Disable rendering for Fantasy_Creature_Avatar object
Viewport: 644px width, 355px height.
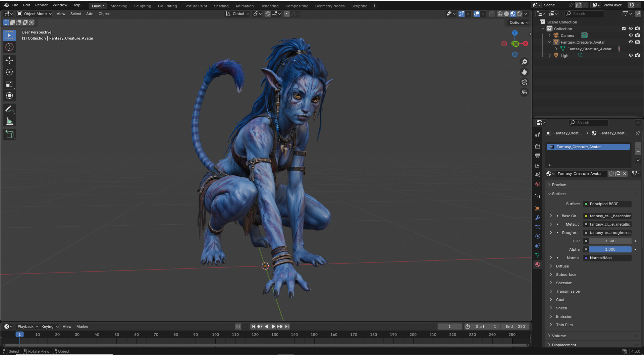[638, 42]
